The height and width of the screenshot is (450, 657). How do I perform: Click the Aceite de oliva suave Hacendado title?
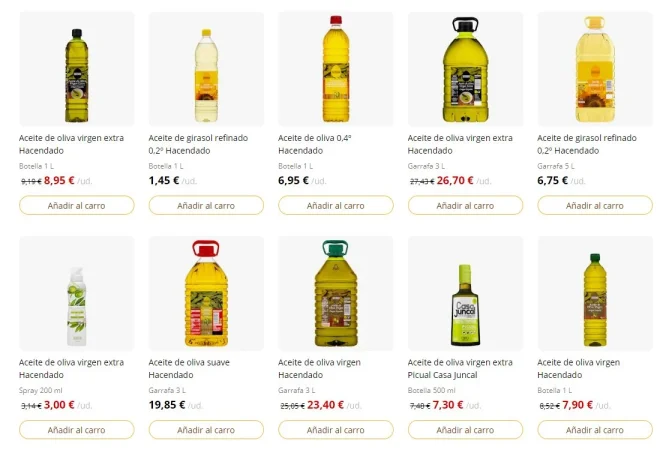[192, 368]
